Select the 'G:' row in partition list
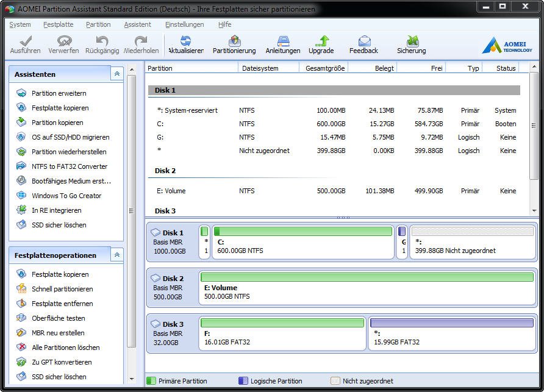The height and width of the screenshot is (392, 544). [x=334, y=137]
